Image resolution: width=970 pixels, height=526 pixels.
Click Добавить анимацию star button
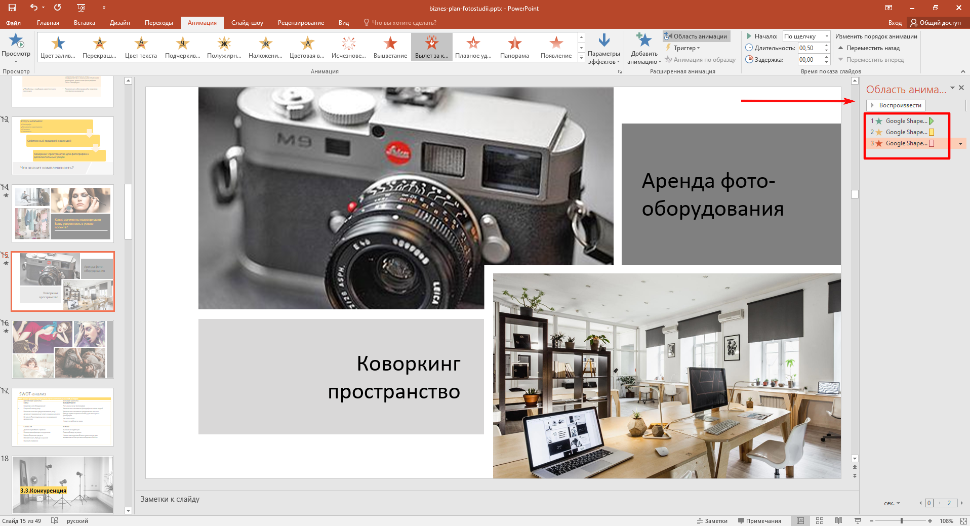(x=644, y=49)
